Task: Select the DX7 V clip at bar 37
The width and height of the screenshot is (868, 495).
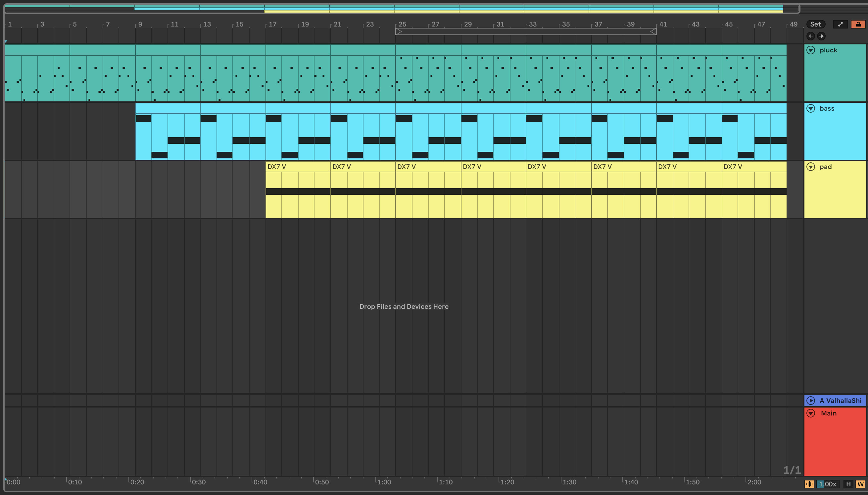Action: pos(624,167)
